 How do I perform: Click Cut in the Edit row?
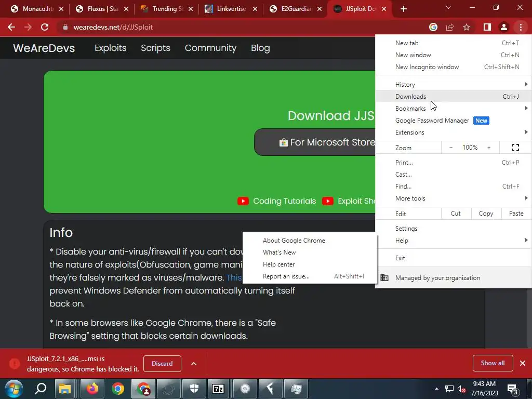456,214
